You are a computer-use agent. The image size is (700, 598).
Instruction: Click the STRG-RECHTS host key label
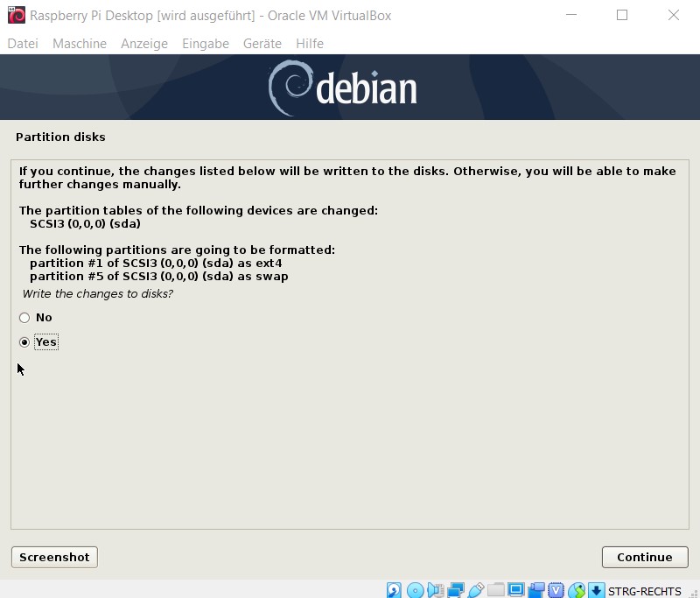click(x=645, y=591)
